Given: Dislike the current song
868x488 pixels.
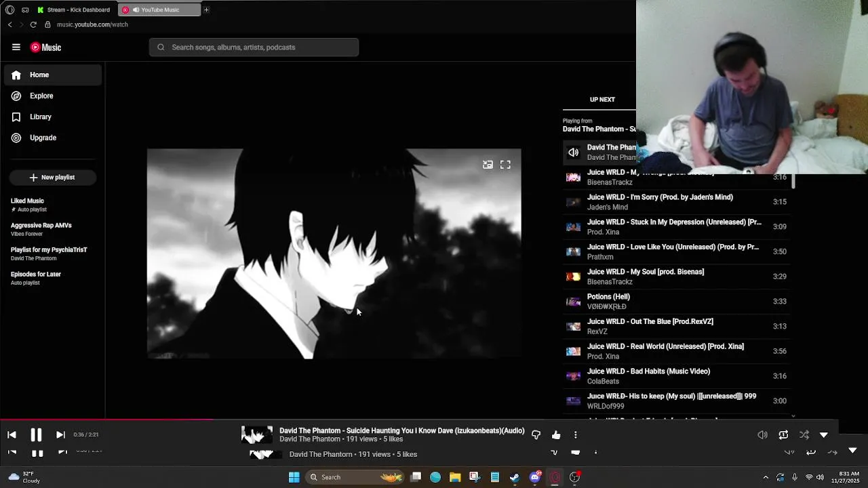Looking at the screenshot, I should 536,435.
